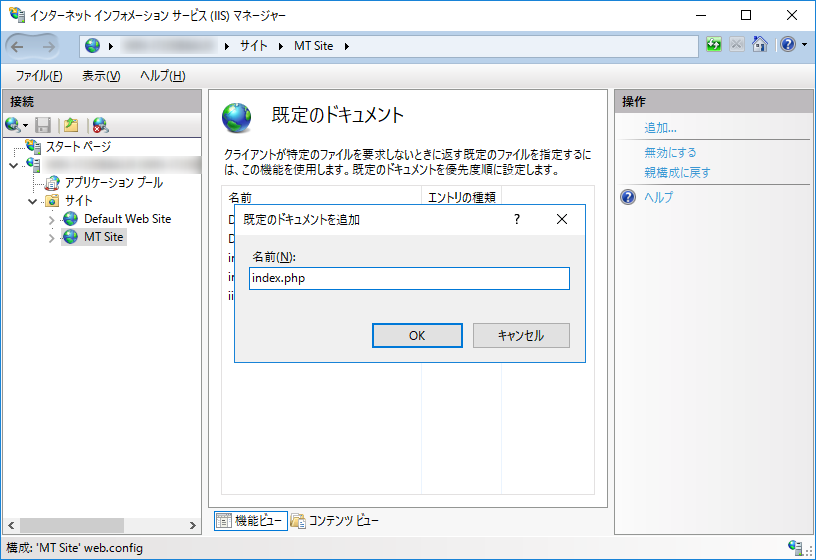This screenshot has width=816, height=560.
Task: Collapse the サイト tree node
Action: click(33, 201)
